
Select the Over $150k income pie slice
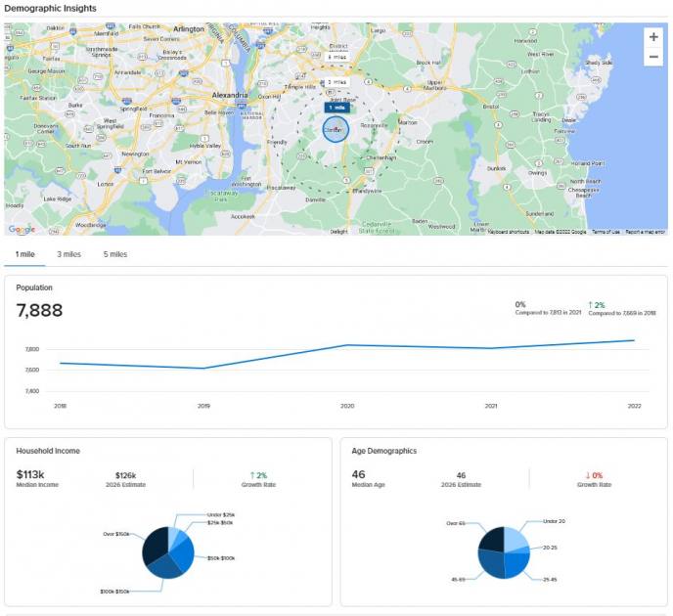155,545
